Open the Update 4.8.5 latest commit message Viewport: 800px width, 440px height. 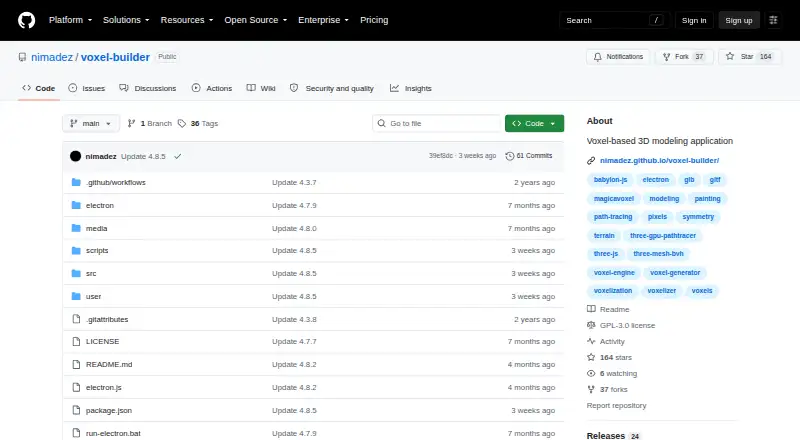coord(143,156)
